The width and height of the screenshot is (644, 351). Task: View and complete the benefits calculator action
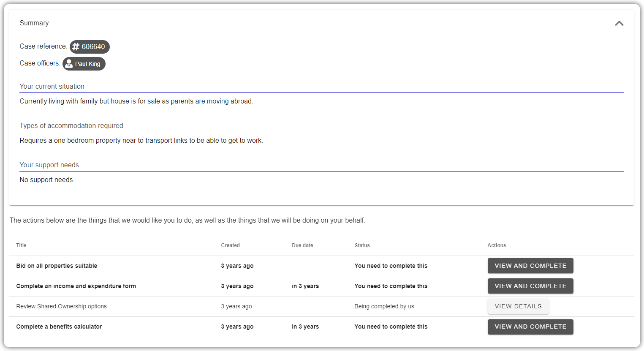530,327
